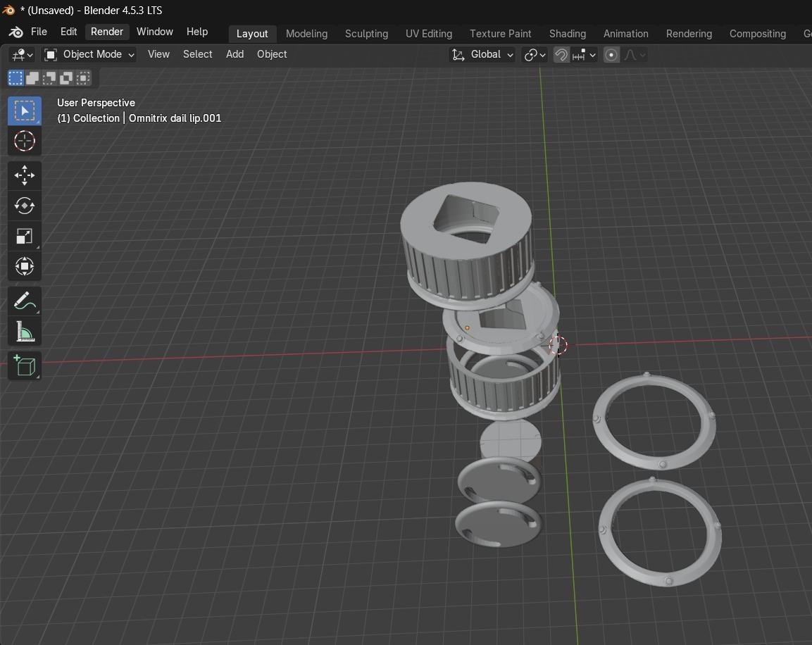The width and height of the screenshot is (812, 645).
Task: Click the 3D cursor in the viewport
Action: point(558,345)
